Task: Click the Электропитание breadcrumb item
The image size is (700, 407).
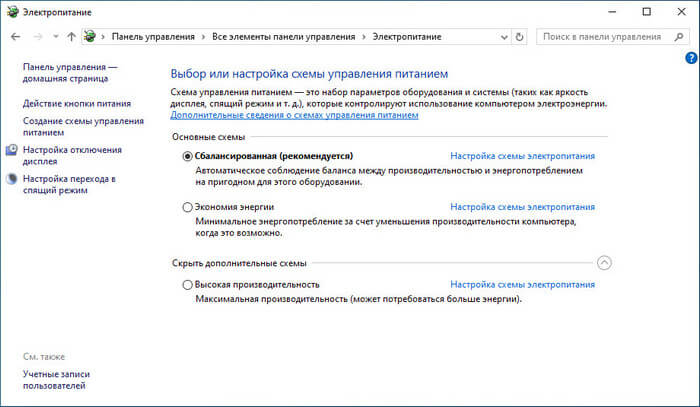Action: 407,37
